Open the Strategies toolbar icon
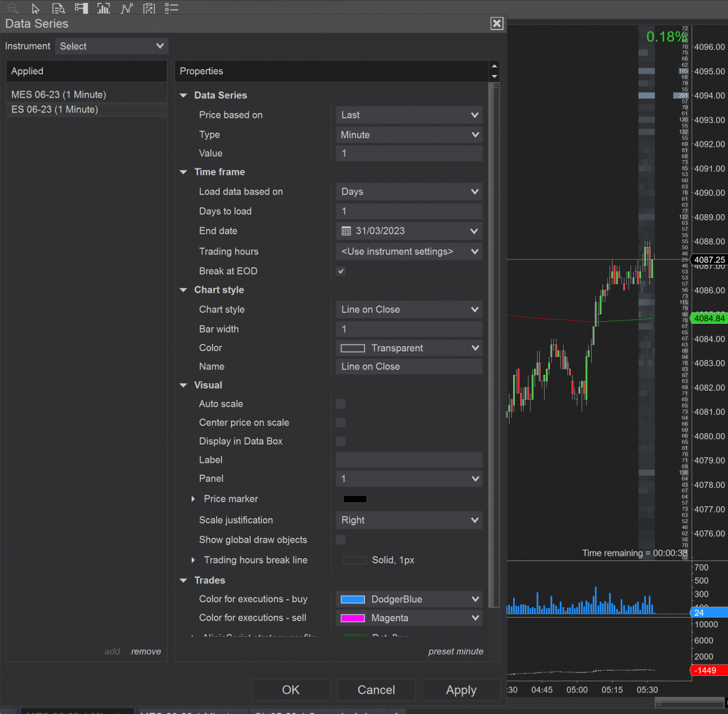 tap(149, 8)
